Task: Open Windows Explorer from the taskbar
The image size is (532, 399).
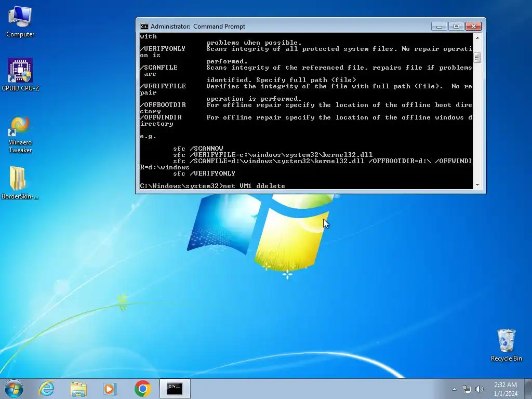Action: (78, 389)
